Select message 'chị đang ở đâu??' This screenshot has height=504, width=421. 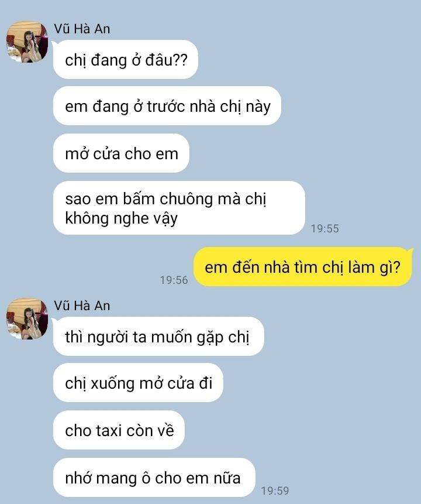point(126,60)
